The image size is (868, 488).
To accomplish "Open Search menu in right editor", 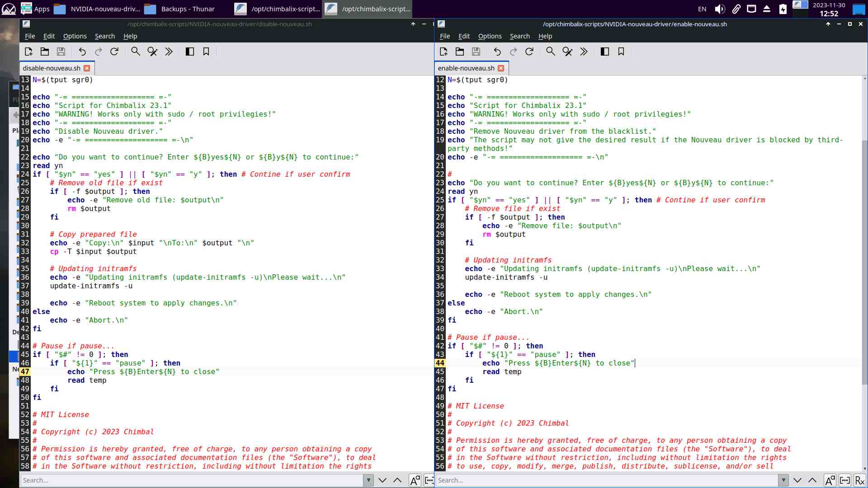I will [519, 36].
